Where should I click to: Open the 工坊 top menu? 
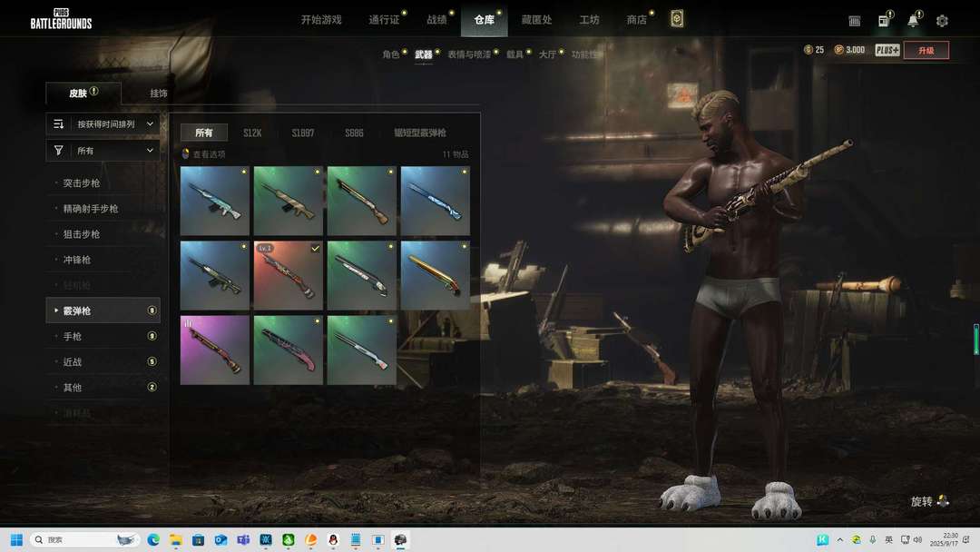(590, 20)
